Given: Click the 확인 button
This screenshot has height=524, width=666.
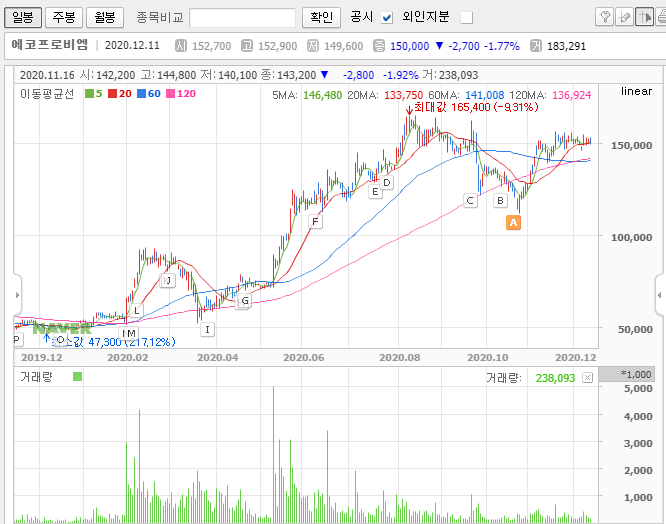Looking at the screenshot, I should [321, 17].
